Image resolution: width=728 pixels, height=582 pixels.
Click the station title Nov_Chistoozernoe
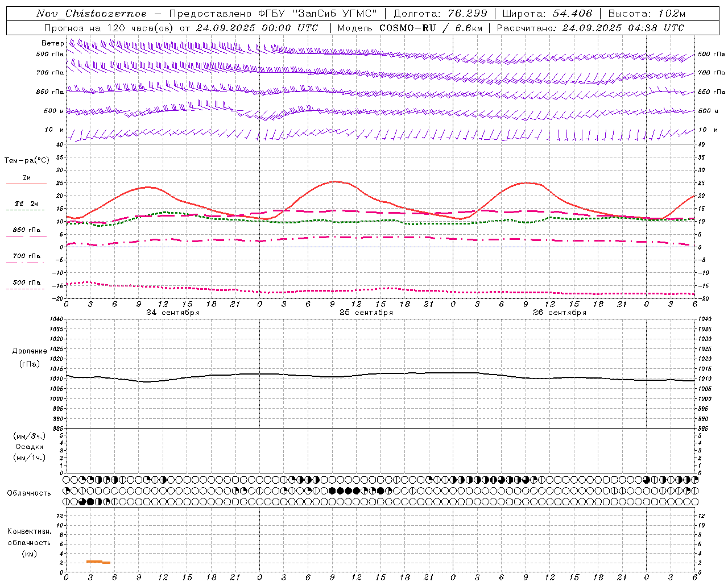pos(91,14)
